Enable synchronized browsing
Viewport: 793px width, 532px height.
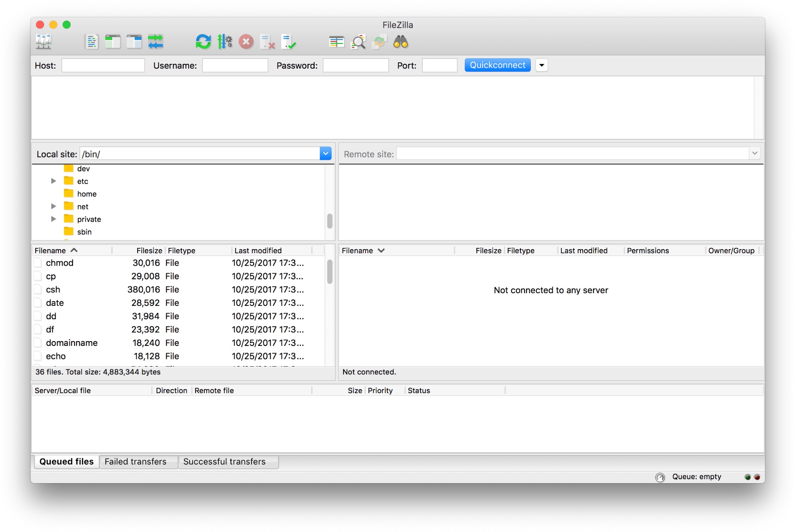tap(379, 42)
